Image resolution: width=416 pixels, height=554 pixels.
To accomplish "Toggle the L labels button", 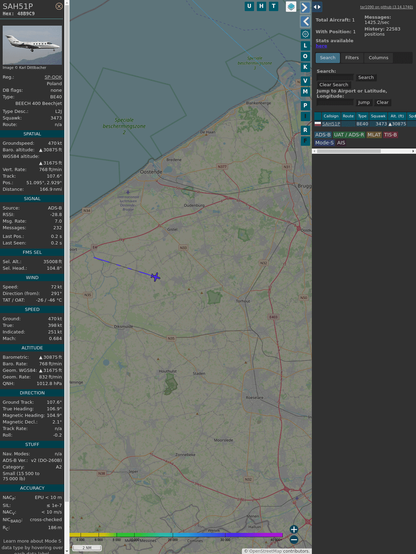I will (x=305, y=46).
